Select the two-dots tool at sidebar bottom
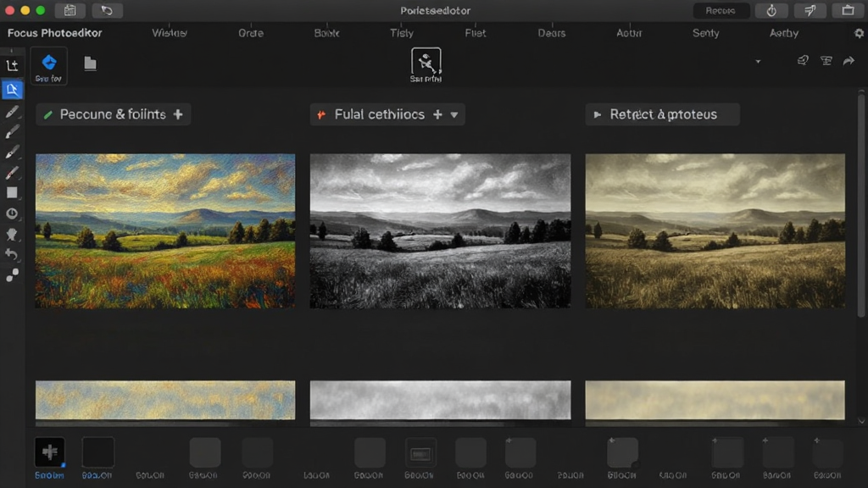 pos(12,275)
